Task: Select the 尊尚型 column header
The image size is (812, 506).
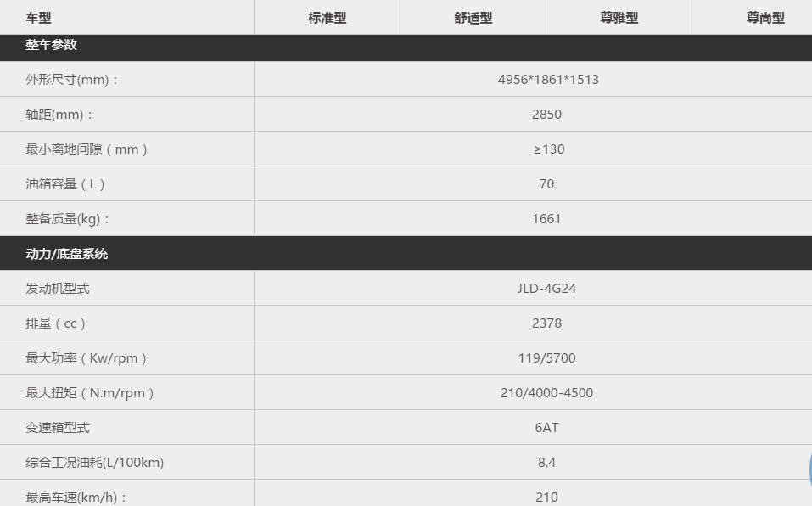Action: click(764, 18)
